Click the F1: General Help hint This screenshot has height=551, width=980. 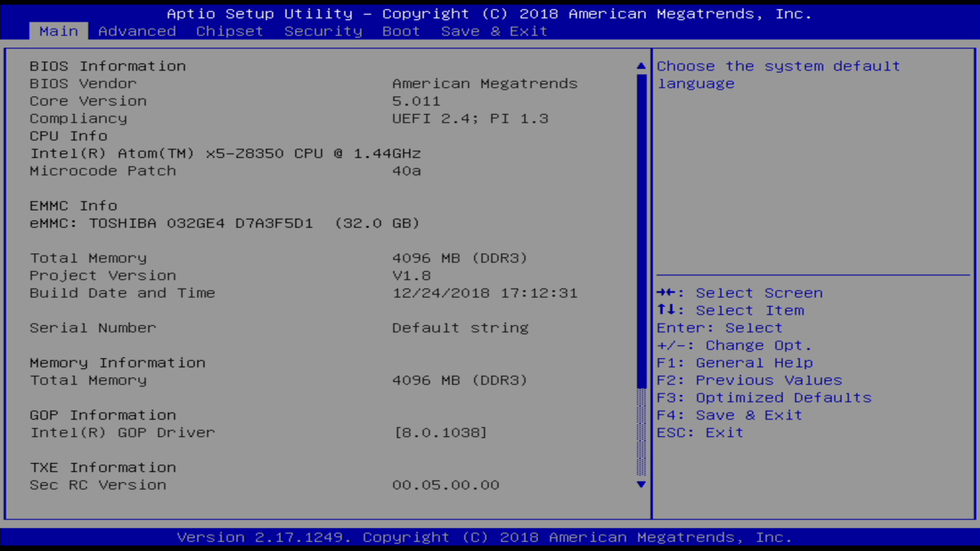(735, 363)
